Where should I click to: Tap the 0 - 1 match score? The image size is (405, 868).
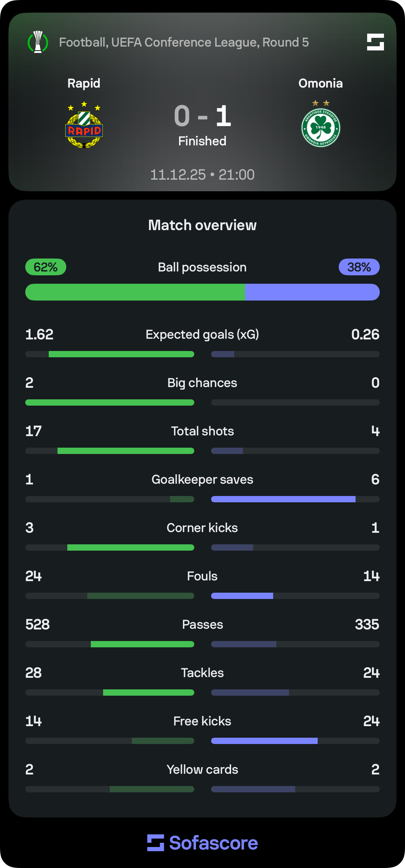(202, 116)
